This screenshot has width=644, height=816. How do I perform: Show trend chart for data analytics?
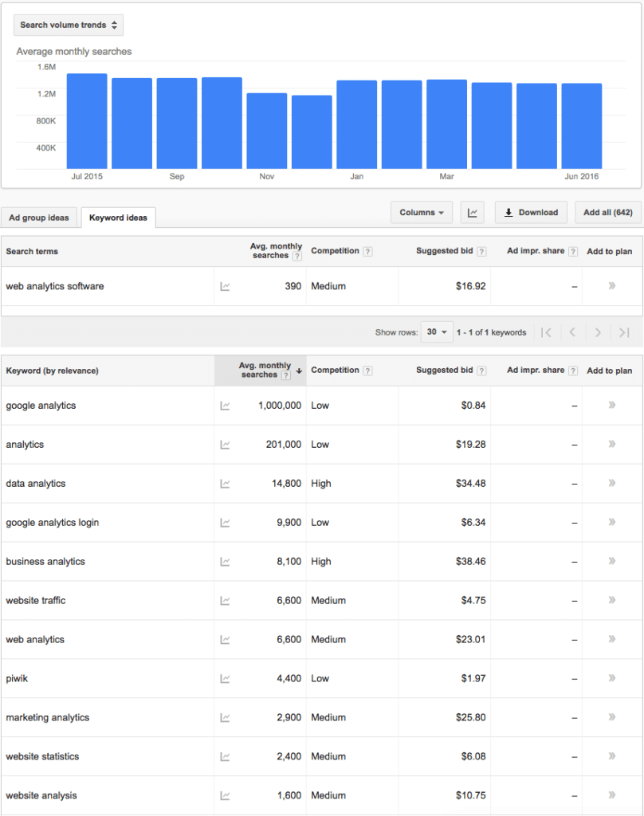click(x=225, y=484)
